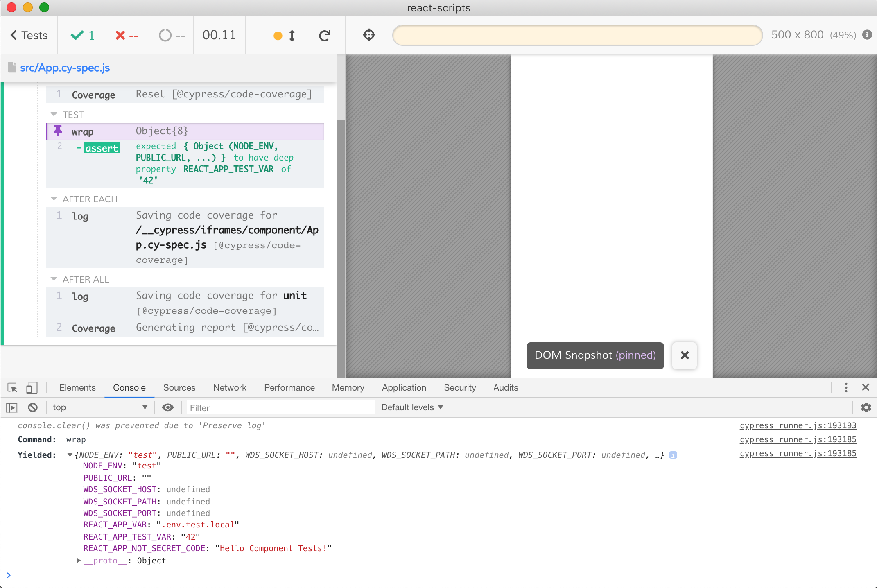Unpin the wrap command via pin icon

[x=58, y=131]
